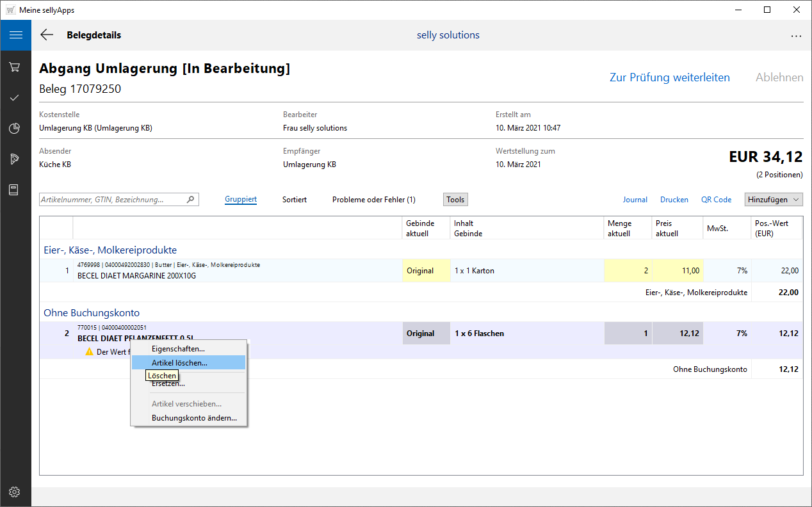Open settings via the gear icon
812x507 pixels.
(x=15, y=492)
